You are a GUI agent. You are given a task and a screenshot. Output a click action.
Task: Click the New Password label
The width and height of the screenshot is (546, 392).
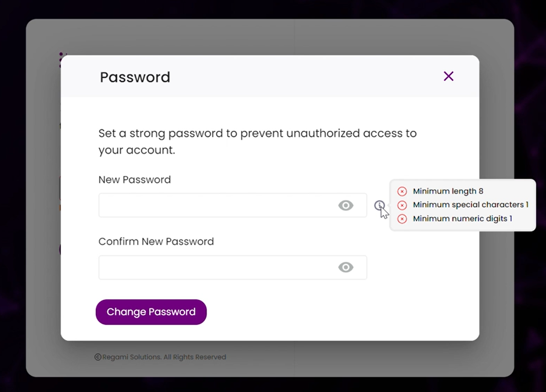point(134,179)
